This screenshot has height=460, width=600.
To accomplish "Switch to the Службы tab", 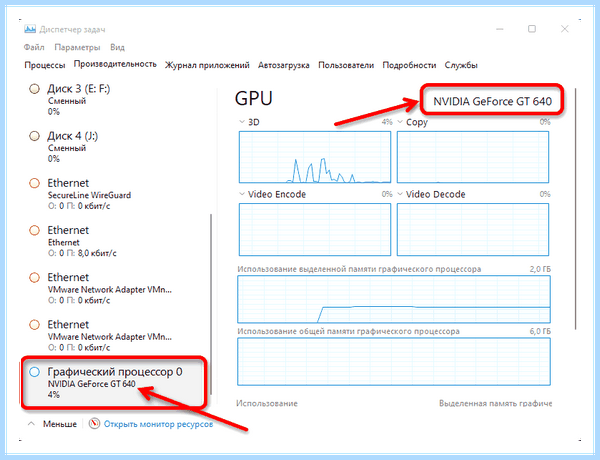I will point(461,65).
